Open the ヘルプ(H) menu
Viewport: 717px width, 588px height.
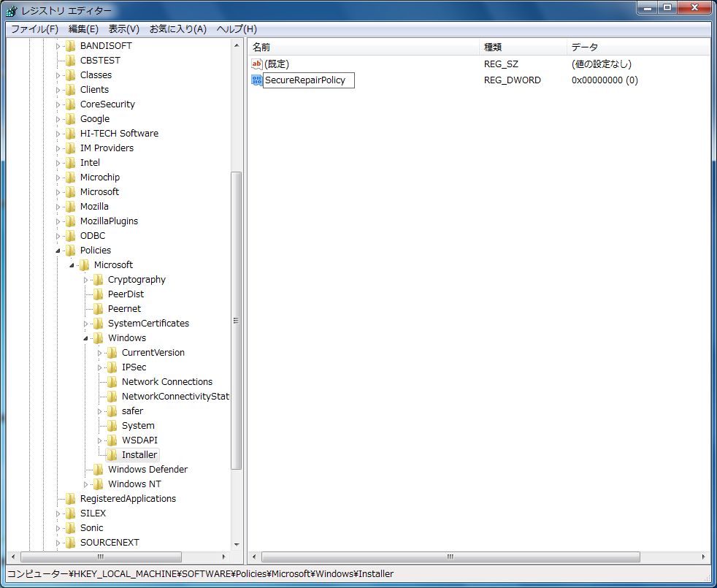(237, 28)
